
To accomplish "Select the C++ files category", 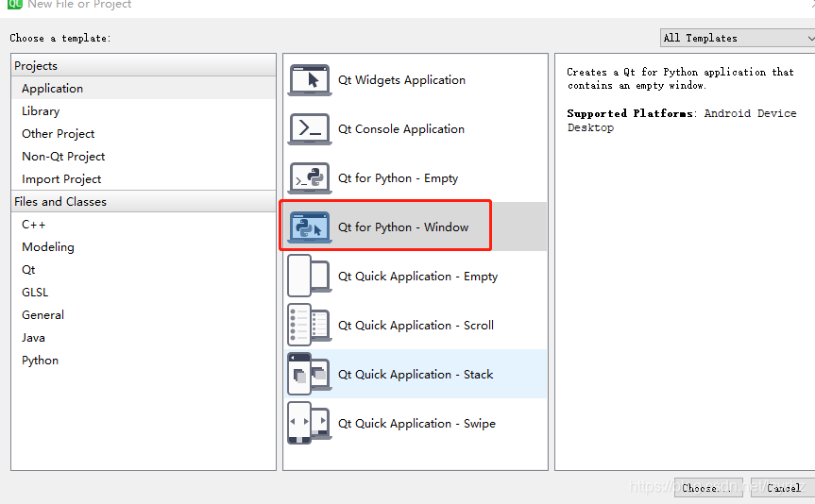I will click(x=144, y=225).
